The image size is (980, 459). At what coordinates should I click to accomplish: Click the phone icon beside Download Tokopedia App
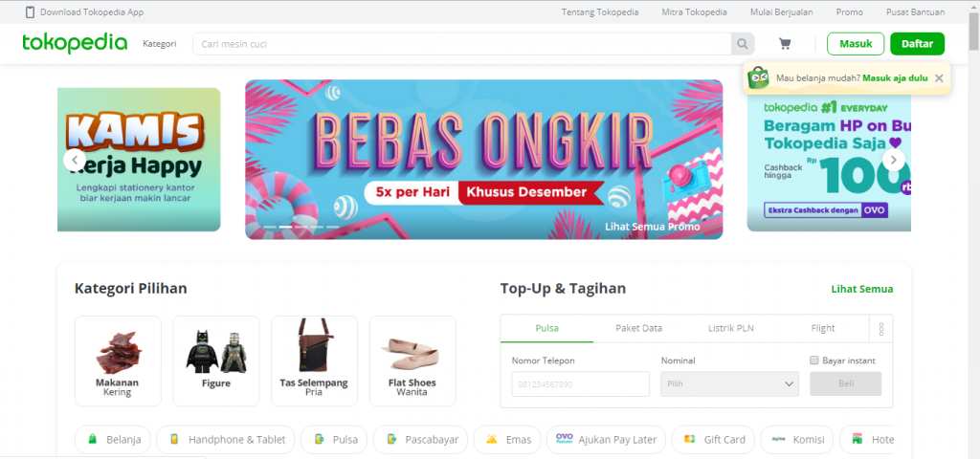tap(30, 11)
